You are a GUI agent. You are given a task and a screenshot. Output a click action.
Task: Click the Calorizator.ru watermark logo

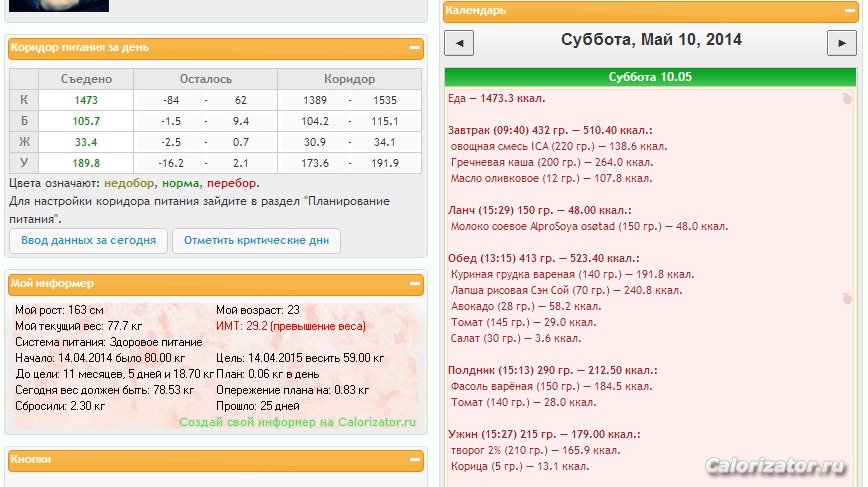pyautogui.click(x=775, y=466)
